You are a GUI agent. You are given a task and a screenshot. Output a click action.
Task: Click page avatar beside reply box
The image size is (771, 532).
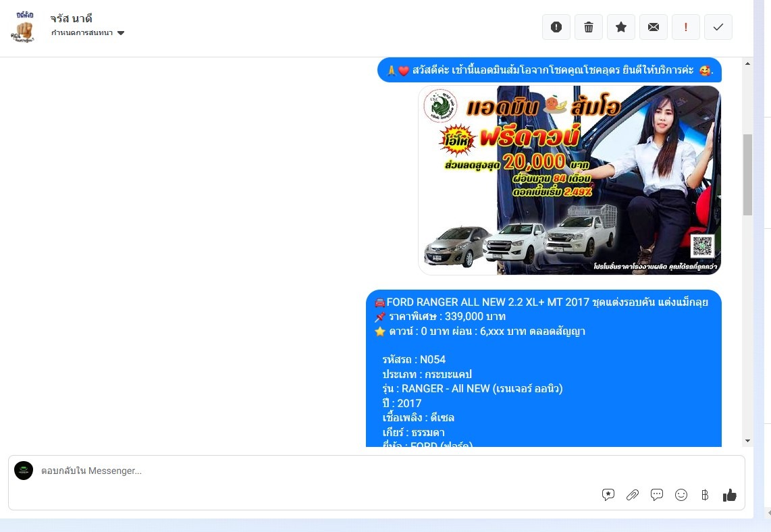(x=24, y=471)
